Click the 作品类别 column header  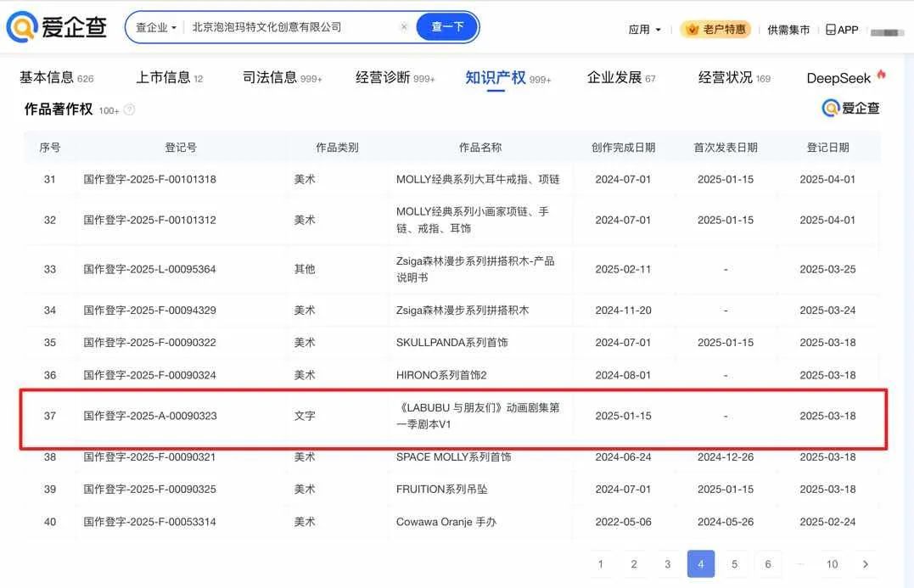[x=338, y=148]
